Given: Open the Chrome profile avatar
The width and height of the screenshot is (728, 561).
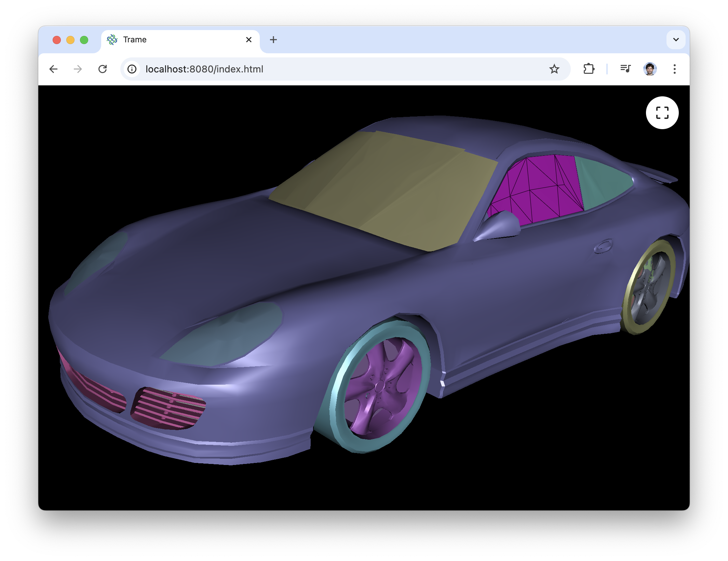Looking at the screenshot, I should [x=650, y=69].
